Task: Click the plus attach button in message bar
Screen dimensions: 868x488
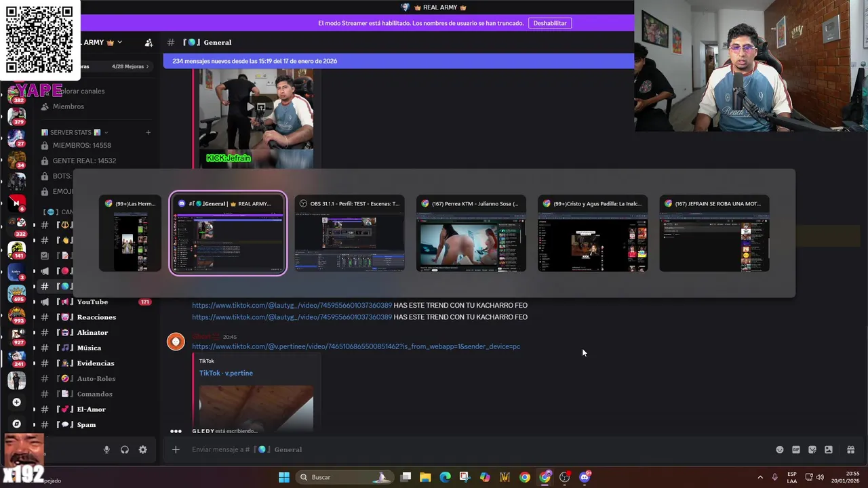Action: (176, 449)
